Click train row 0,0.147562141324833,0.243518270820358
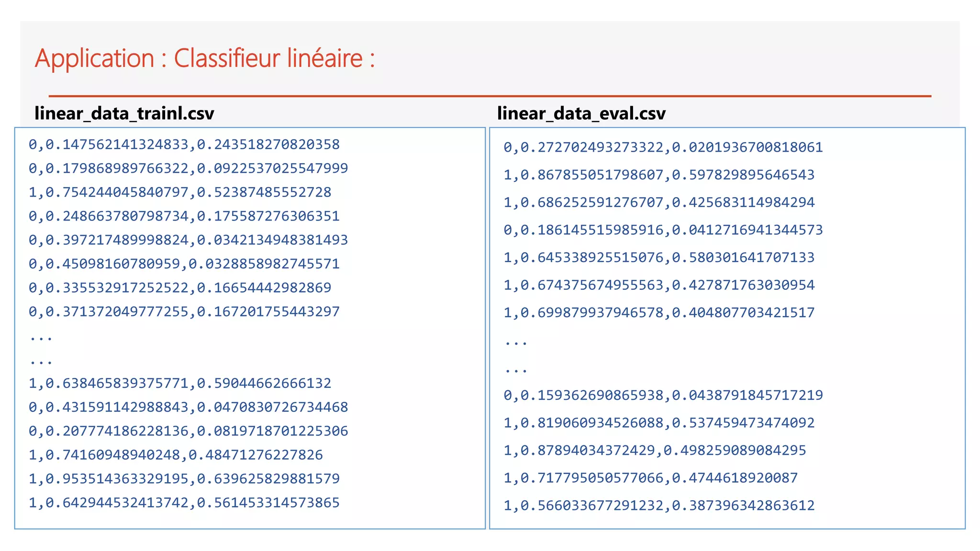 point(184,144)
